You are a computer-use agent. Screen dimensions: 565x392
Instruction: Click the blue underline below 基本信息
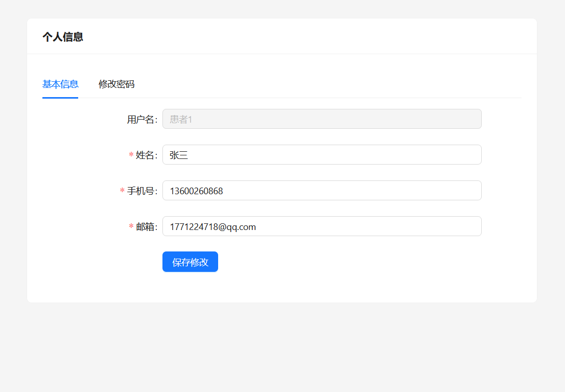[60, 97]
